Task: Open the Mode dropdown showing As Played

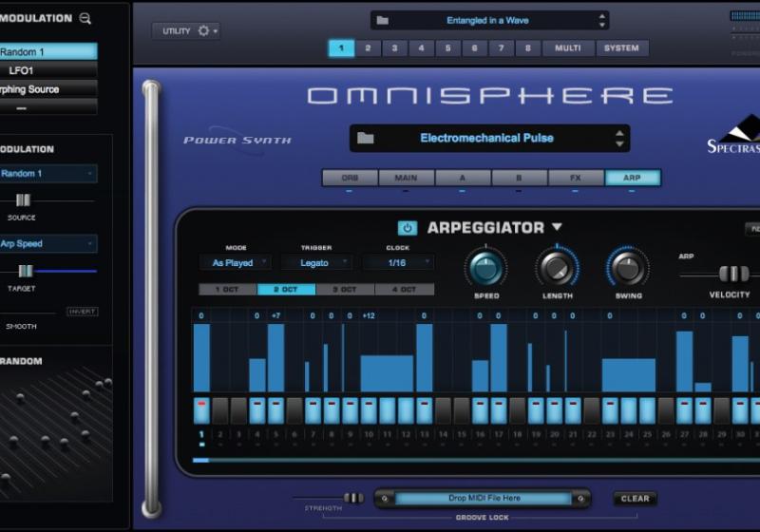Action: (x=235, y=263)
